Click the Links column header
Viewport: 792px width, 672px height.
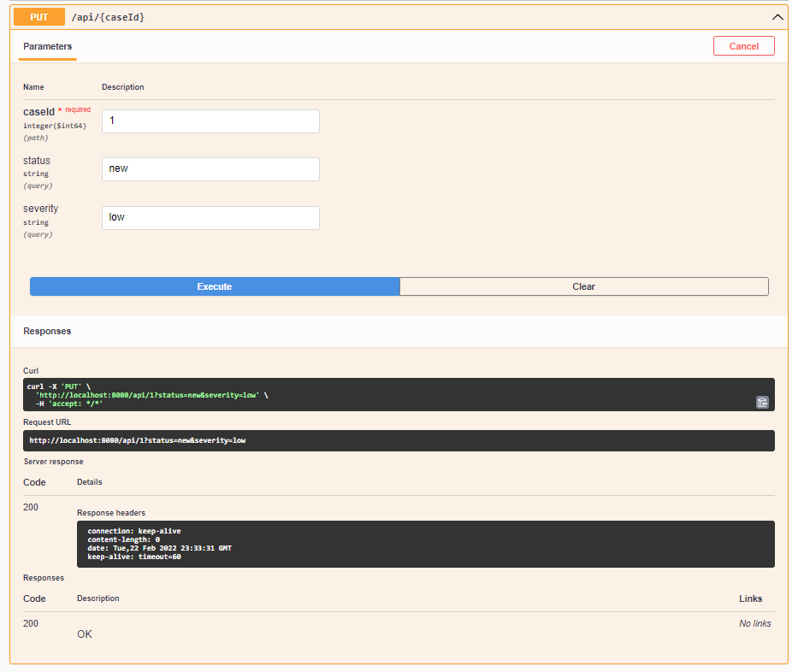pos(751,598)
